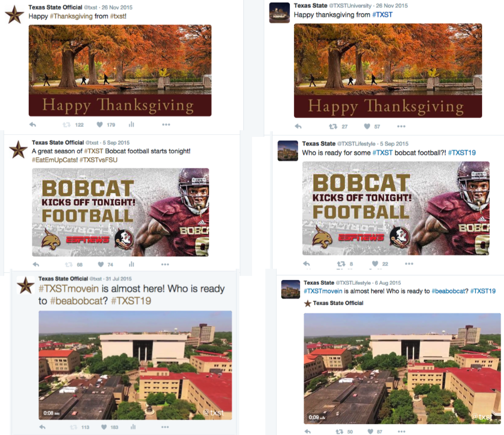Open the Bobcat Football image in @txst tweet

pyautogui.click(x=121, y=212)
